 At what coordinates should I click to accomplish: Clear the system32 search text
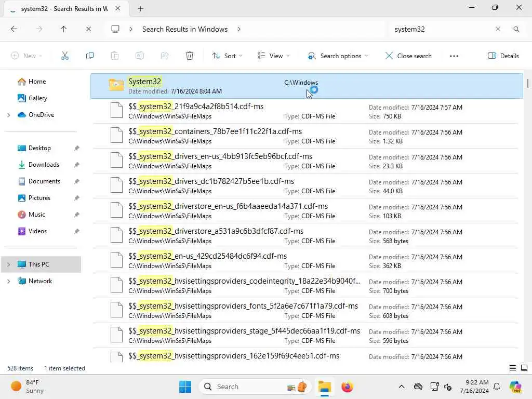(x=498, y=29)
